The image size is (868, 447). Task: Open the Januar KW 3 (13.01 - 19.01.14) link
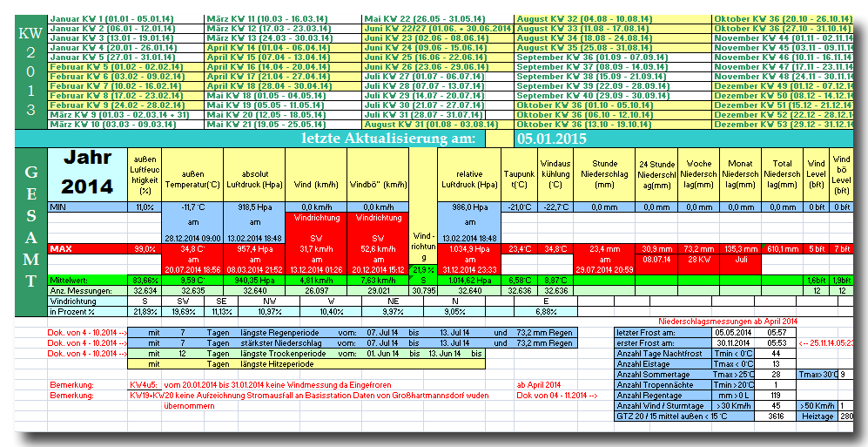tap(111, 38)
